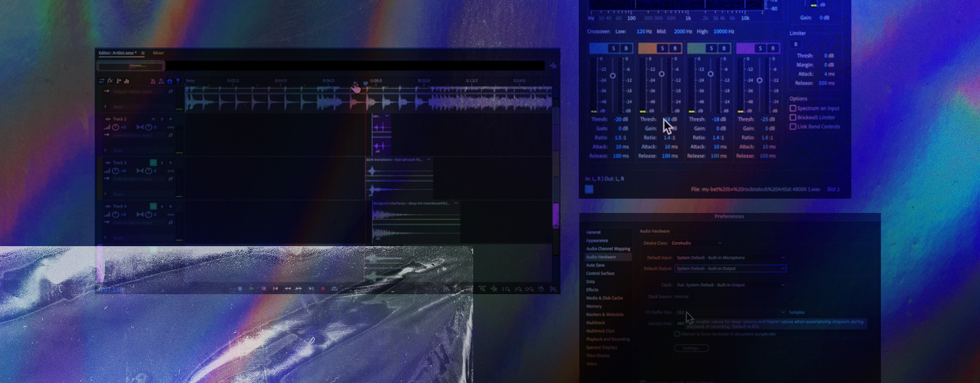Click the Play button in transport
This screenshot has height=383, width=980.
[x=252, y=289]
